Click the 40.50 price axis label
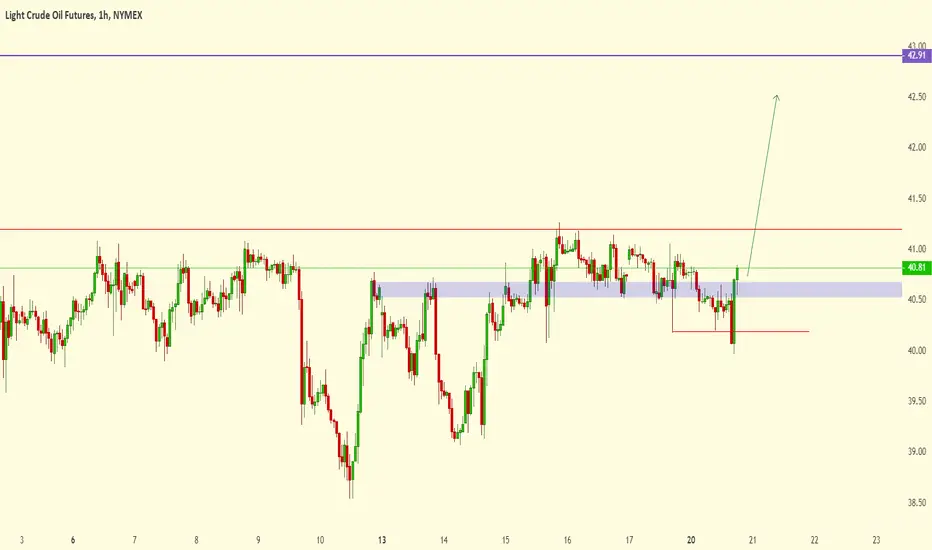932x550 pixels. (x=917, y=300)
